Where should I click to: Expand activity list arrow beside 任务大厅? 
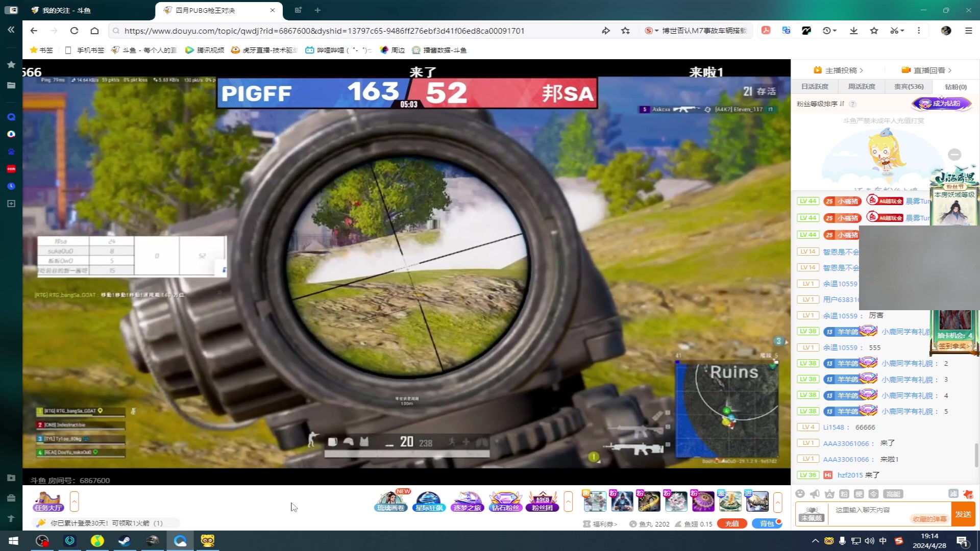(x=74, y=502)
